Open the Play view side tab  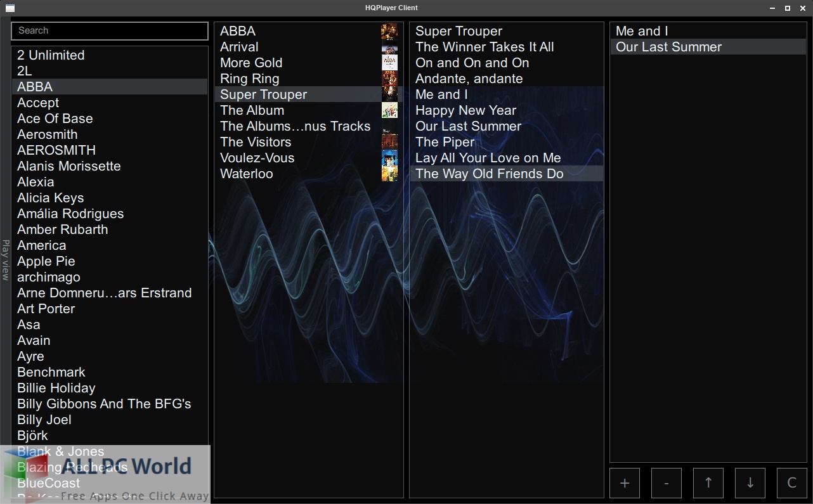[x=6, y=260]
